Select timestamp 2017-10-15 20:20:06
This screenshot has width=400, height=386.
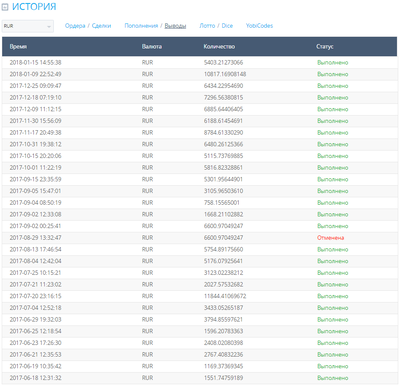tap(35, 156)
